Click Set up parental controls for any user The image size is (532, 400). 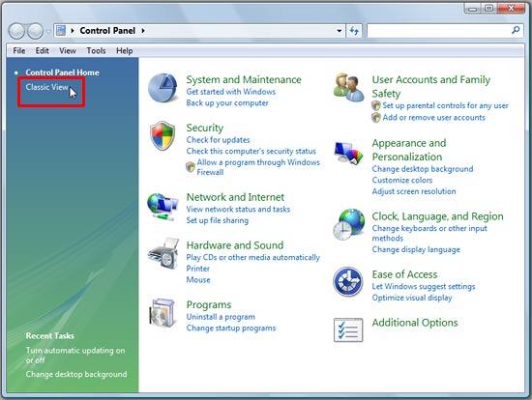pos(446,105)
